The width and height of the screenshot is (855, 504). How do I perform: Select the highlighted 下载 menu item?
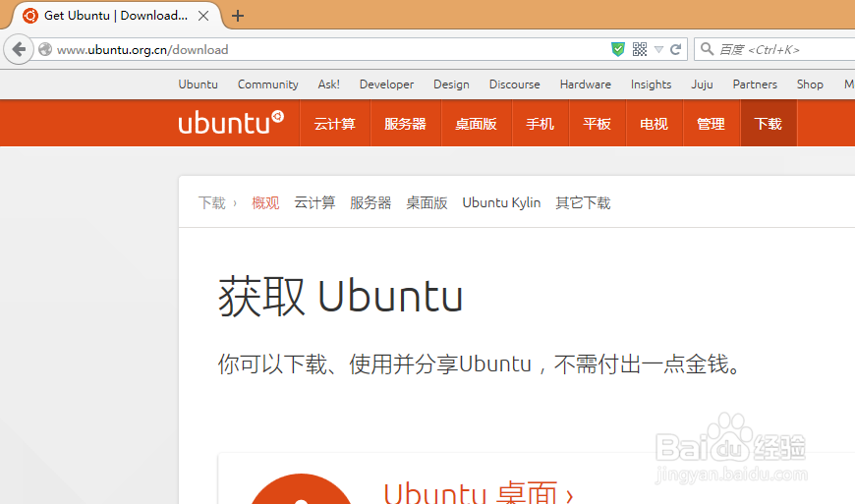769,124
